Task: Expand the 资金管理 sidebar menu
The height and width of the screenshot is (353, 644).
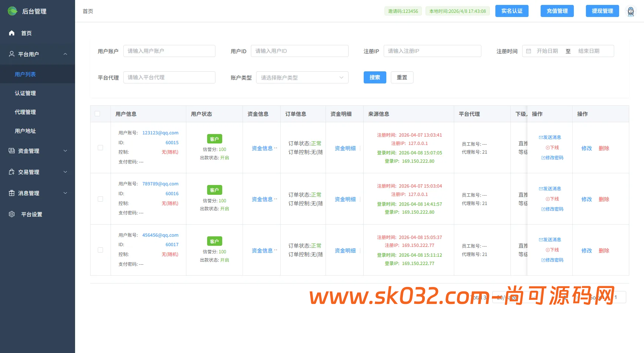Action: [65, 151]
